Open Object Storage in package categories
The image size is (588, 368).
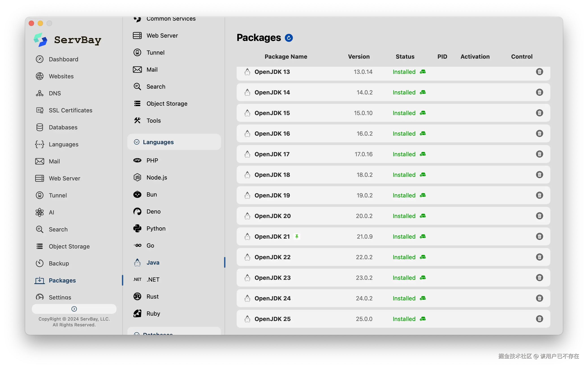(x=167, y=104)
